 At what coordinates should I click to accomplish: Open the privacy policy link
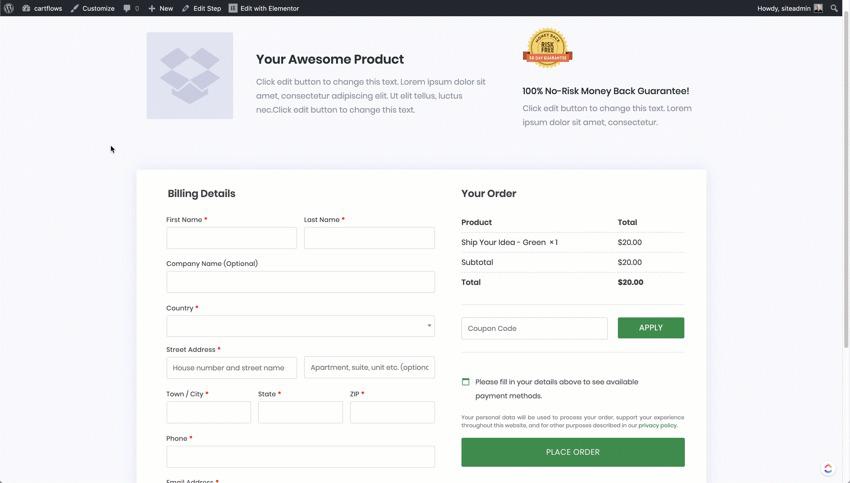657,426
